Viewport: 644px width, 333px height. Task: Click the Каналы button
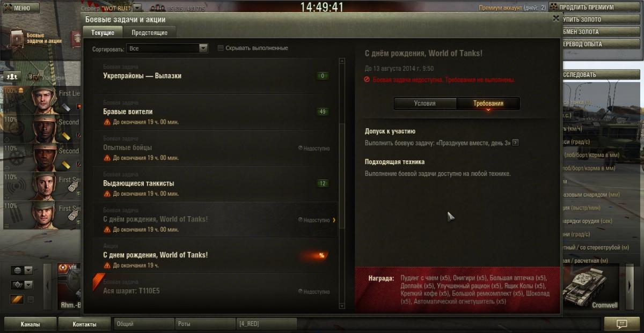pyautogui.click(x=30, y=324)
